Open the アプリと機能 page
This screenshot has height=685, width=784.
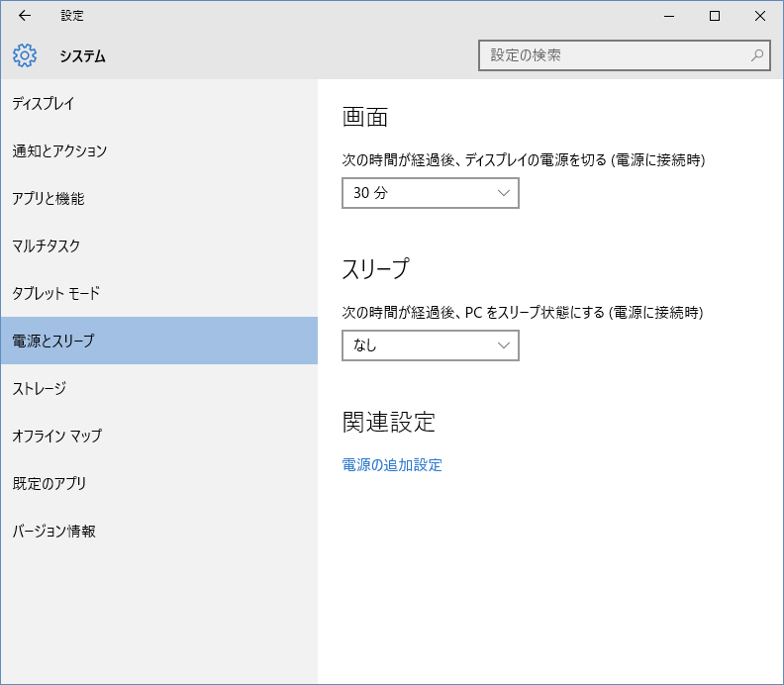coord(49,199)
